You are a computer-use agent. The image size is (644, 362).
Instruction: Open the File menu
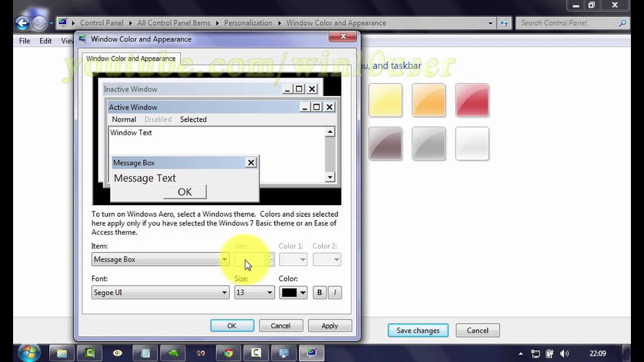click(x=25, y=41)
